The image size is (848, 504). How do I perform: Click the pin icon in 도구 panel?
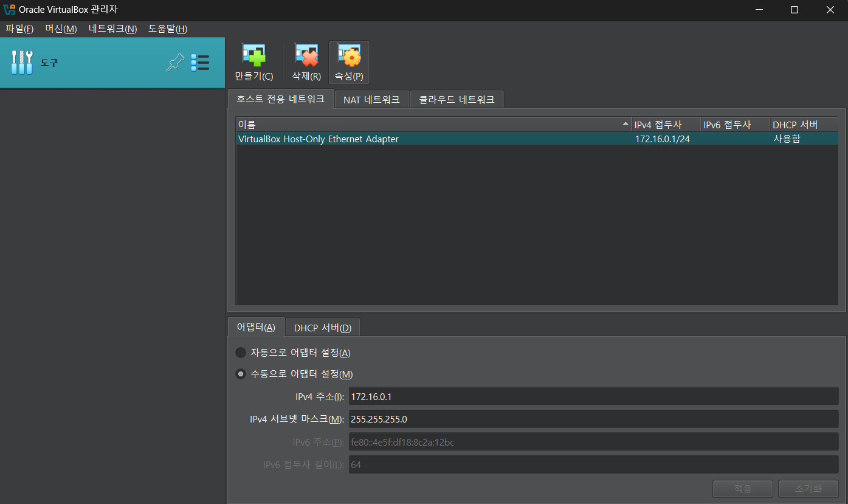point(175,63)
